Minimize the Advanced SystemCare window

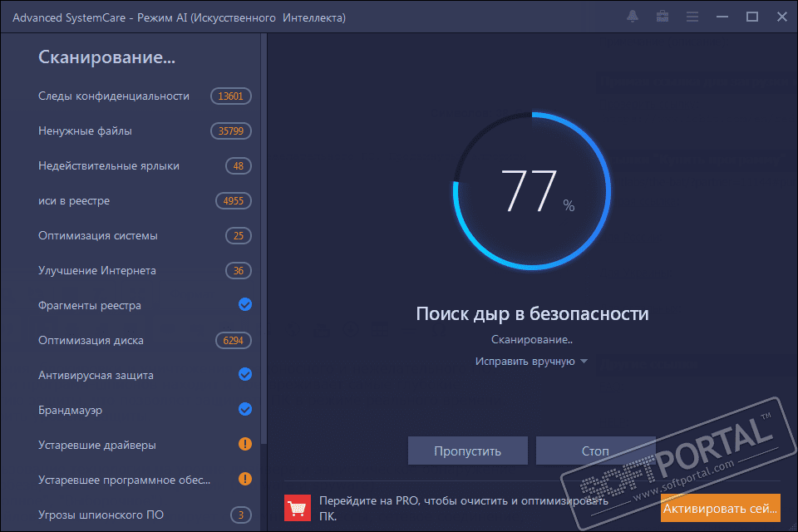722,17
